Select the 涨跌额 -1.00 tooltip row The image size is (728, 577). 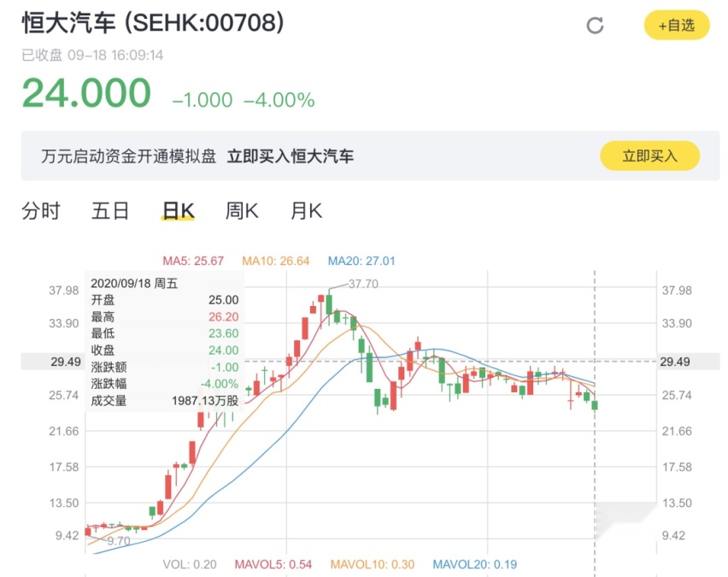(164, 367)
